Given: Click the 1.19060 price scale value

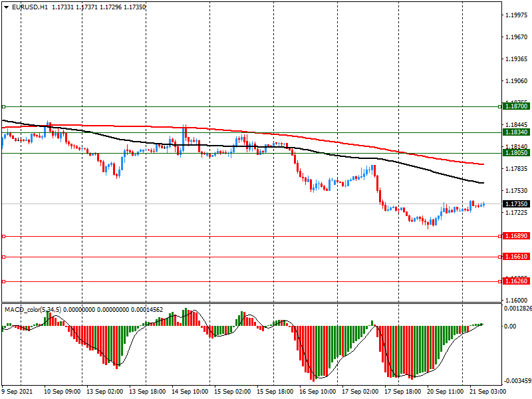Looking at the screenshot, I should [x=517, y=80].
